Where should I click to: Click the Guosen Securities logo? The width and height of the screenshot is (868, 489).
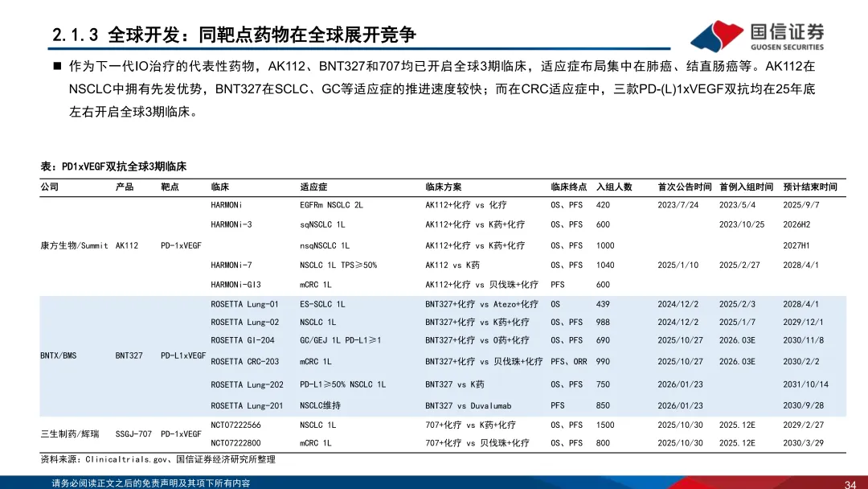pos(757,36)
